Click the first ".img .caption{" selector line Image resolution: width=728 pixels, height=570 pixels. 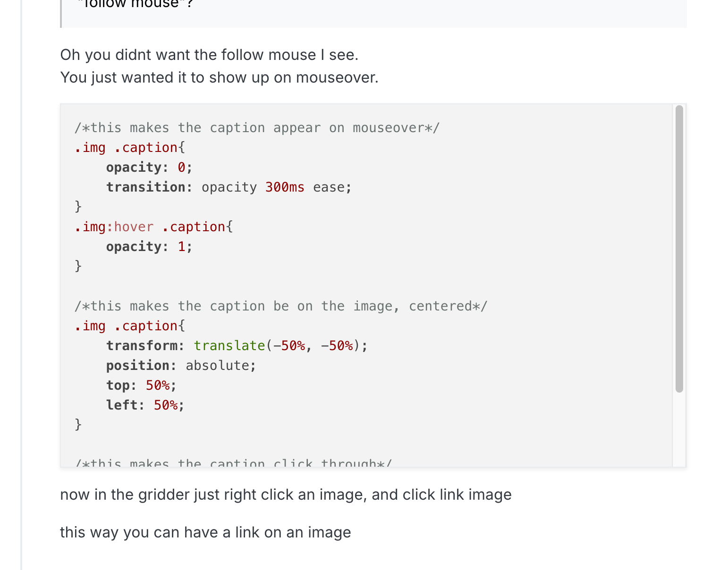coord(130,148)
